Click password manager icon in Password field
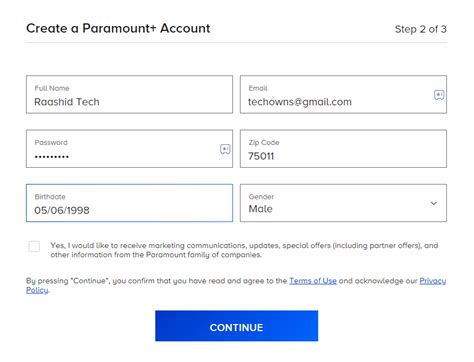This screenshot has height=362, width=474. (x=225, y=149)
